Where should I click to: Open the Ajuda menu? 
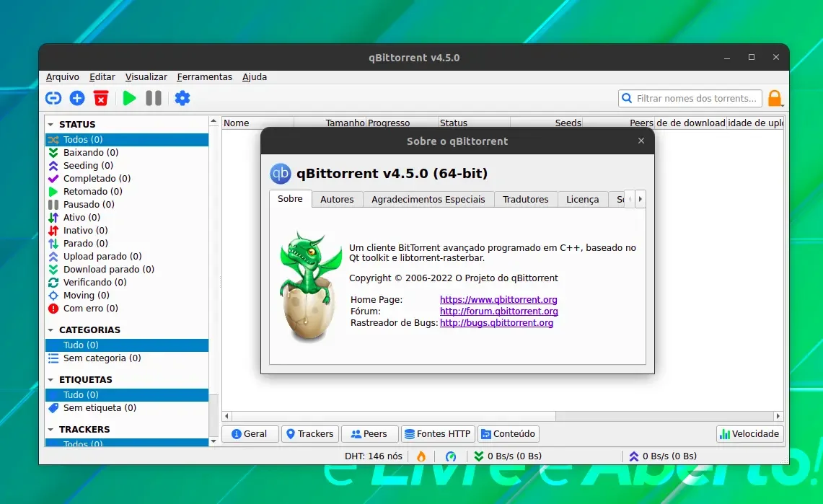255,77
